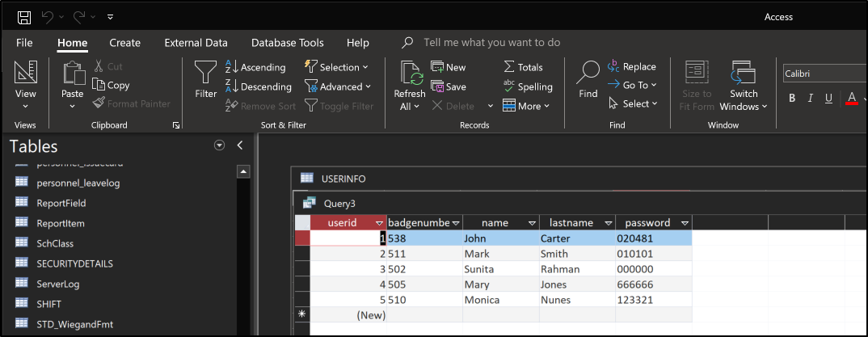Click Refresh All icon
The image size is (868, 337).
410,75
